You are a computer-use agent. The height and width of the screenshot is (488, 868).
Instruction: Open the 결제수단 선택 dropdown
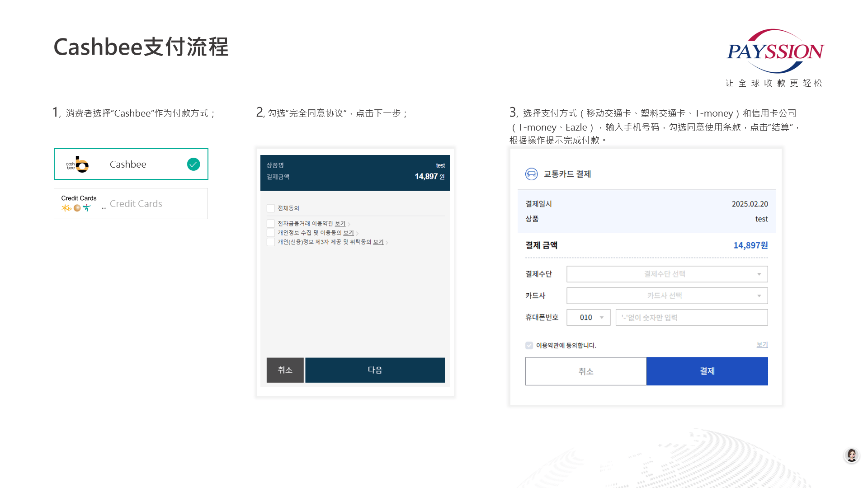tap(667, 274)
